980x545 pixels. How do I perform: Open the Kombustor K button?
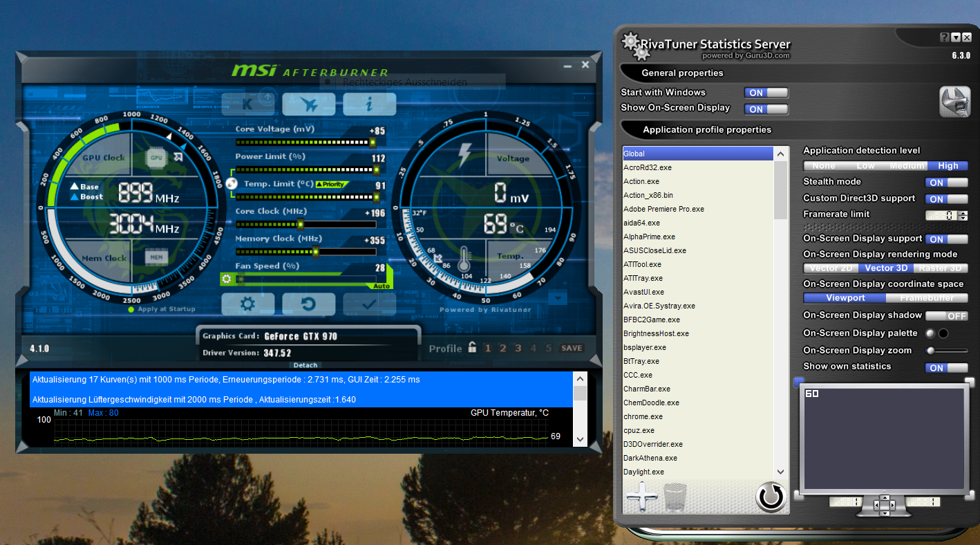(247, 104)
